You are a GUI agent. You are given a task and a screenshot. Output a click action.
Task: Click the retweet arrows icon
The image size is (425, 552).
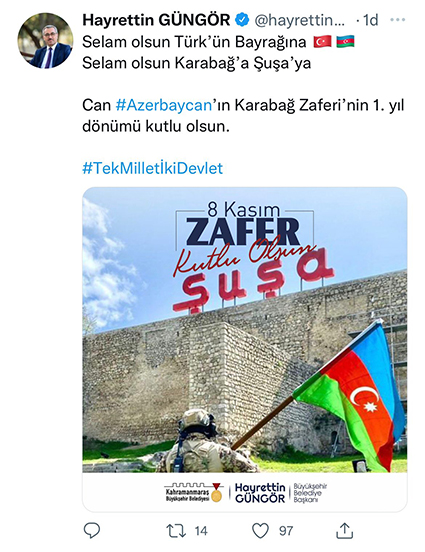tap(176, 531)
